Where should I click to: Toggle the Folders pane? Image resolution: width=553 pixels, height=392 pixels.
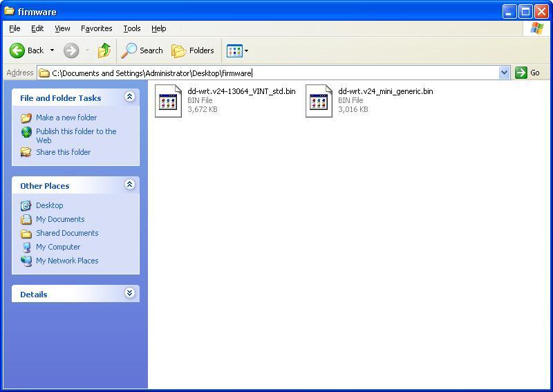pyautogui.click(x=193, y=50)
